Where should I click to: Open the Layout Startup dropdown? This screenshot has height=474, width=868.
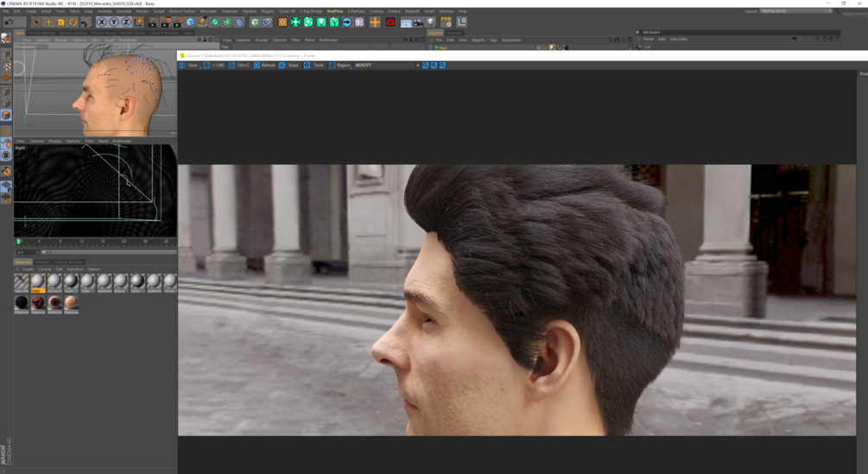795,11
